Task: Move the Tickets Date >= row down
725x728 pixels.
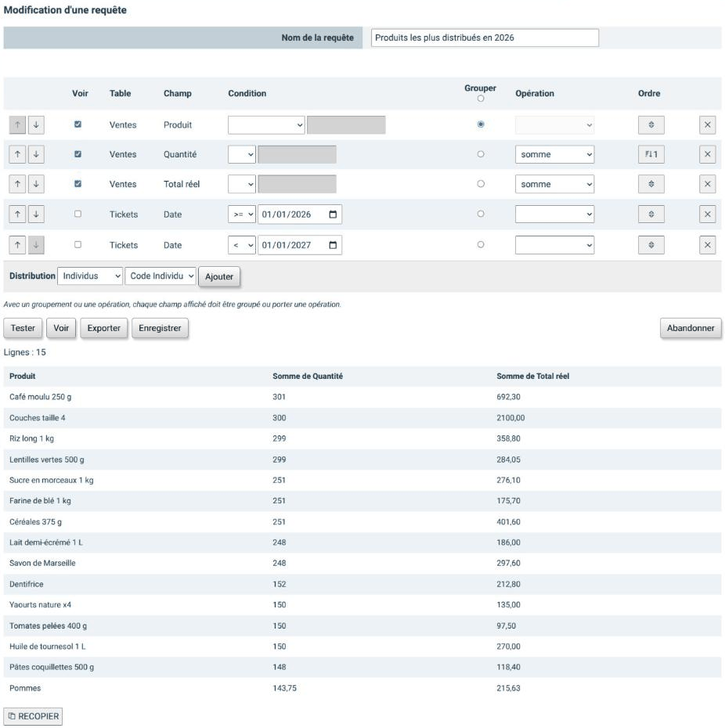Action: [x=36, y=214]
